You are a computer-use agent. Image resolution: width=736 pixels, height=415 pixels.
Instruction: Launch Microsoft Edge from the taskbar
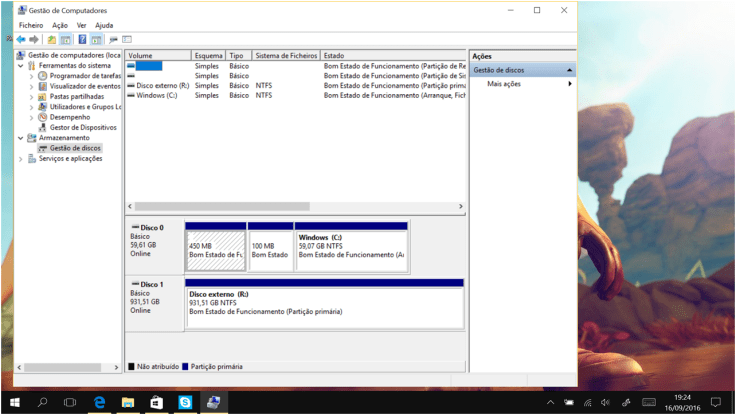(100, 402)
